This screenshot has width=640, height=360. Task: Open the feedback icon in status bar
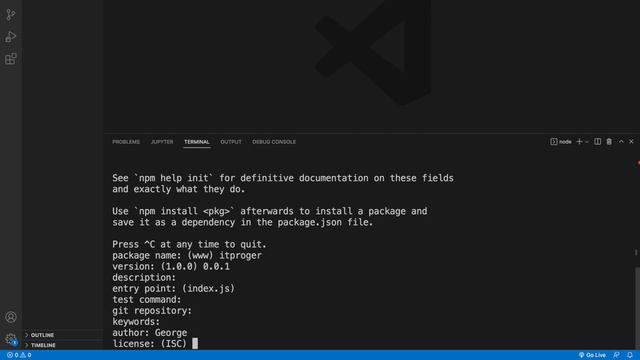616,355
